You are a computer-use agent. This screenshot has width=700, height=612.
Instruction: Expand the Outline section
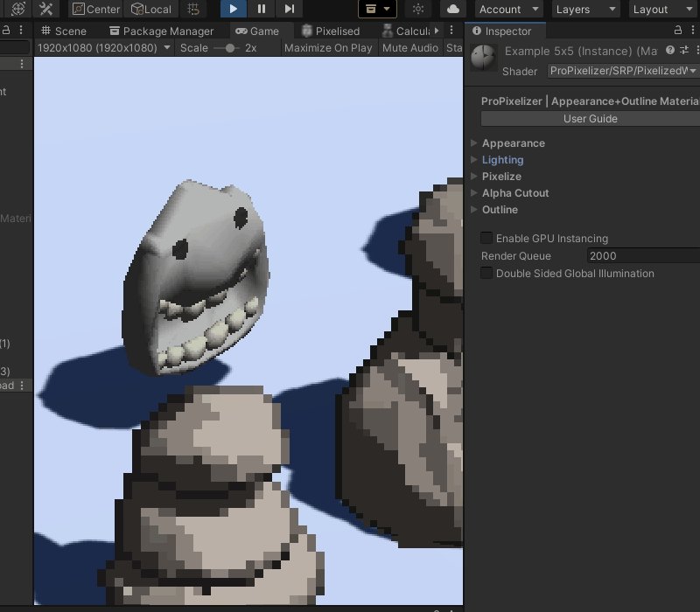coord(500,210)
